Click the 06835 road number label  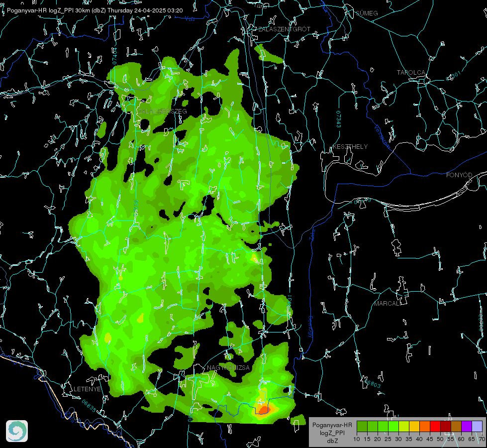(x=89, y=406)
